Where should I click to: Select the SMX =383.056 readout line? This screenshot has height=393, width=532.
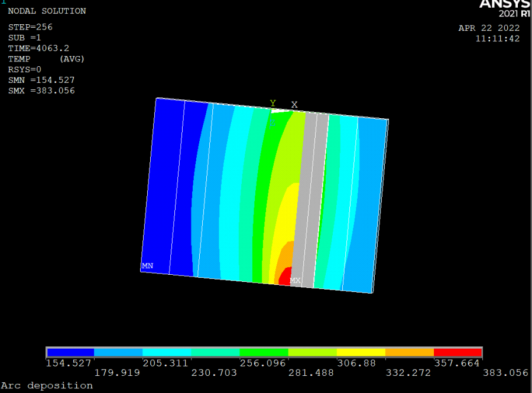pyautogui.click(x=41, y=91)
